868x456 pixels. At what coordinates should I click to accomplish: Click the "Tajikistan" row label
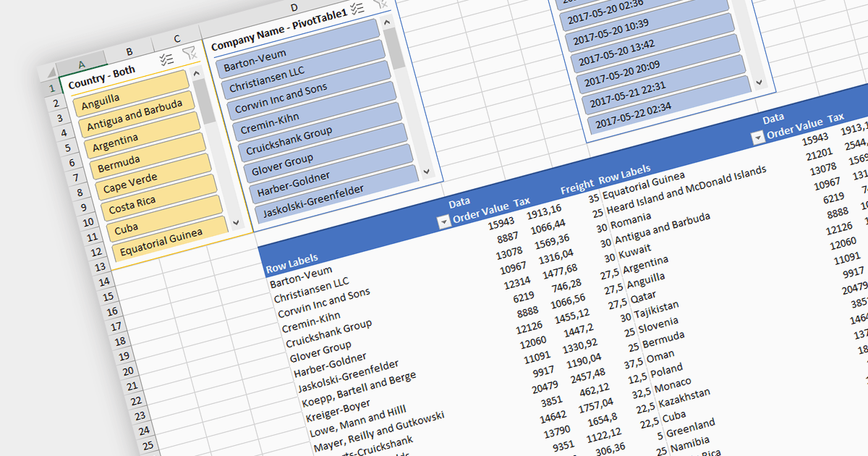click(657, 310)
